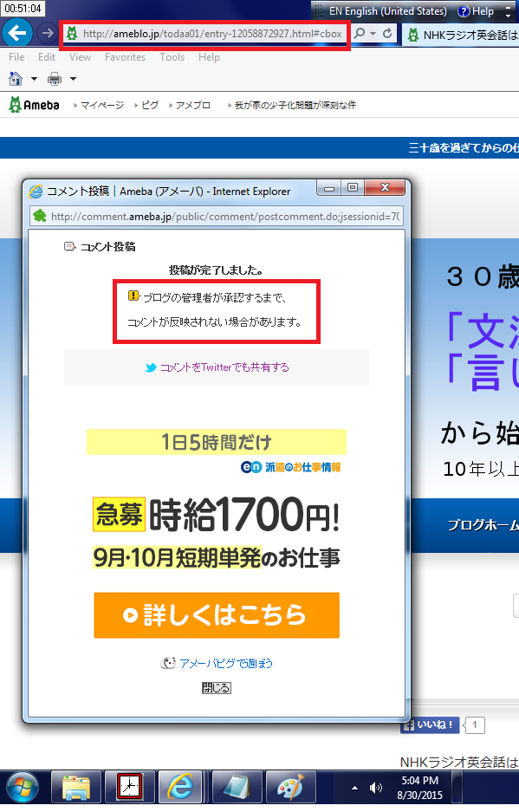Click the Windows Start orb
This screenshot has height=812, width=519.
click(22, 788)
